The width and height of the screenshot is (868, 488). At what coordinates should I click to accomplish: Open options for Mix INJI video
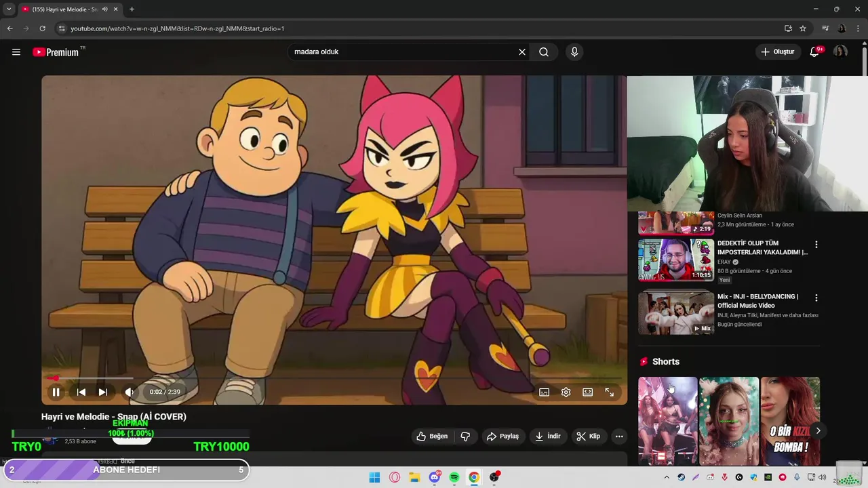click(x=816, y=298)
